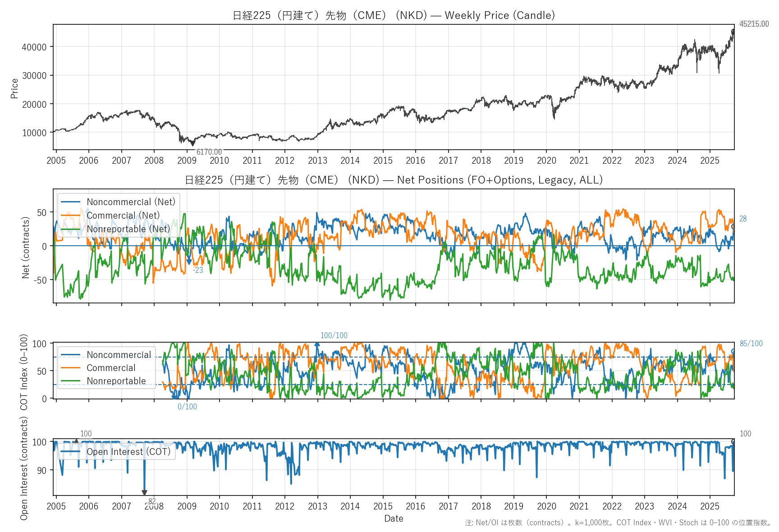Click the -23 noncommercial net low arrow
This screenshot has width=779, height=532.
click(189, 261)
